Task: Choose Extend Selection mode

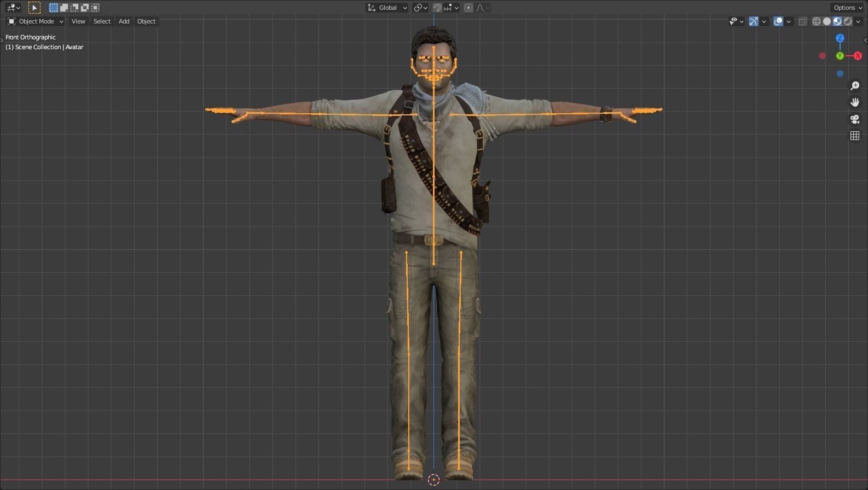Action: pos(64,8)
